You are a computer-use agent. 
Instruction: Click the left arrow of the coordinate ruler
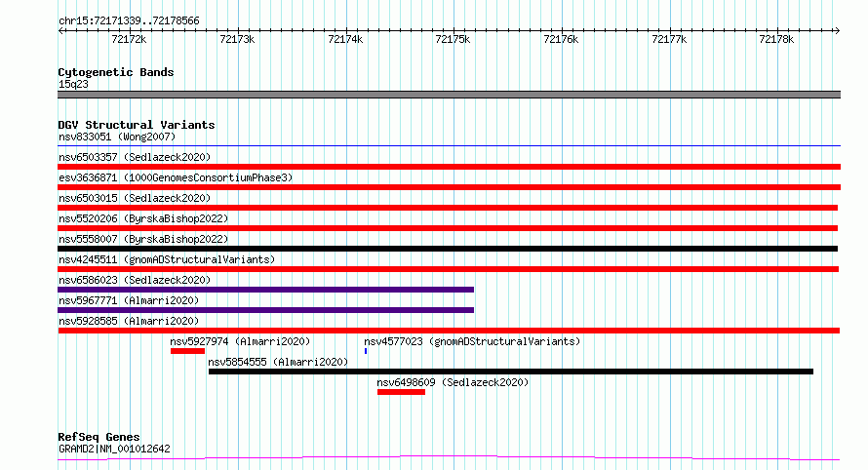tap(60, 31)
